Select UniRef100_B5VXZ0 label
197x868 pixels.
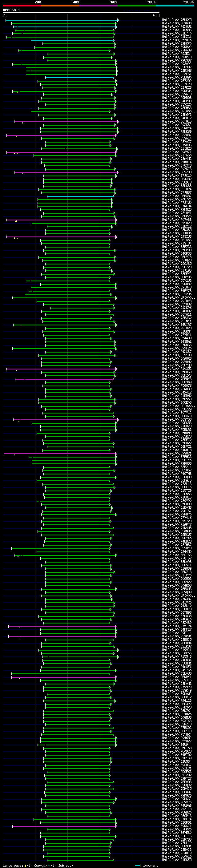[177, 104]
